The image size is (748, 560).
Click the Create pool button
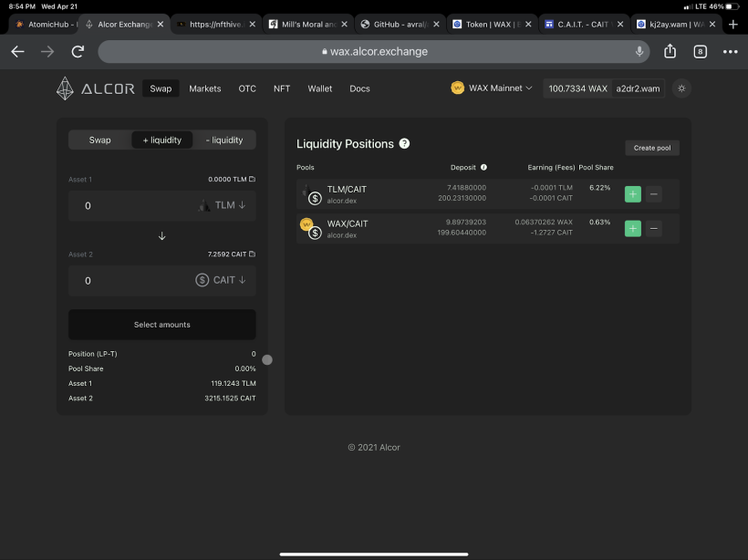[x=652, y=148]
